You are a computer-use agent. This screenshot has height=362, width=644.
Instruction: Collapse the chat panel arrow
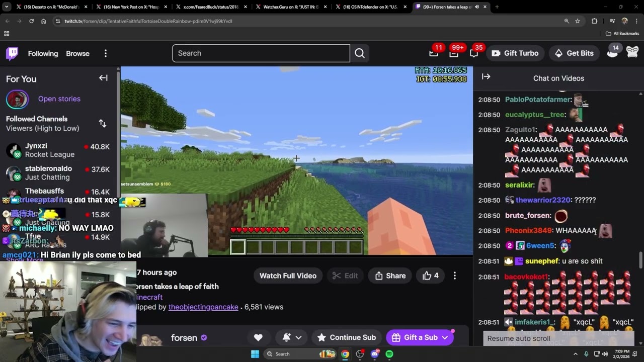point(486,77)
